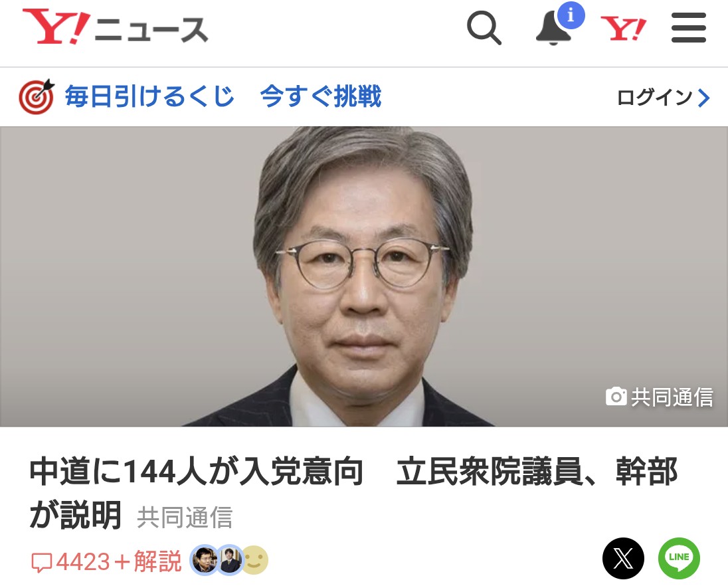View the 4423 comments count
Image resolution: width=728 pixels, height=586 pixels.
pyautogui.click(x=70, y=561)
